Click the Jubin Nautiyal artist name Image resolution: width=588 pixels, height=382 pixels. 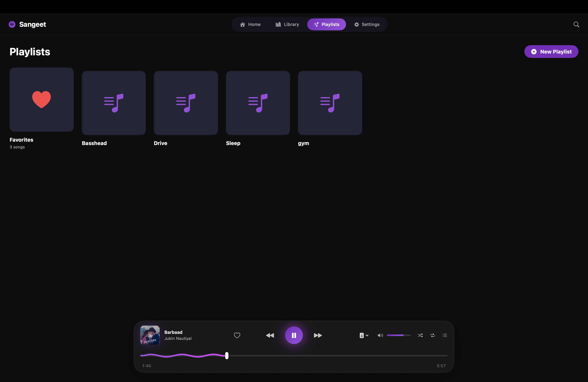(178, 339)
